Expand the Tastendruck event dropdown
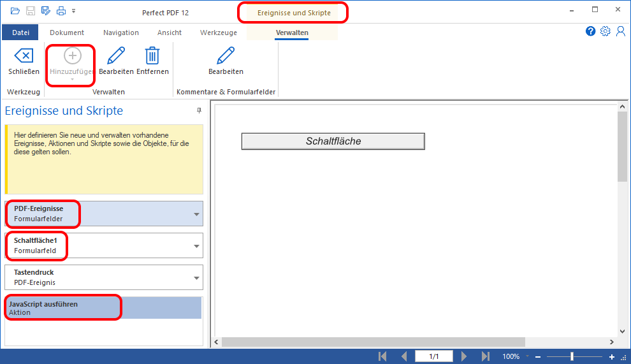 click(196, 278)
